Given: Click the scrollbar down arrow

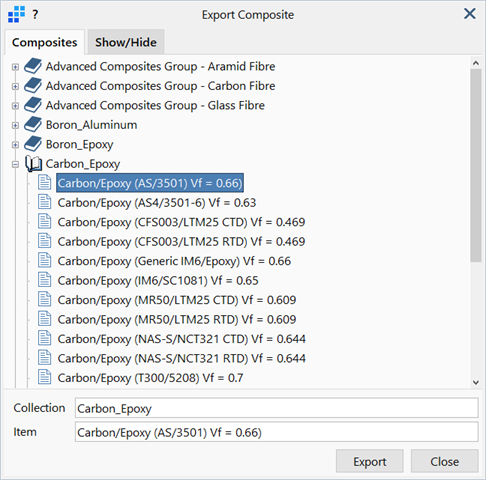Looking at the screenshot, I should 476,382.
